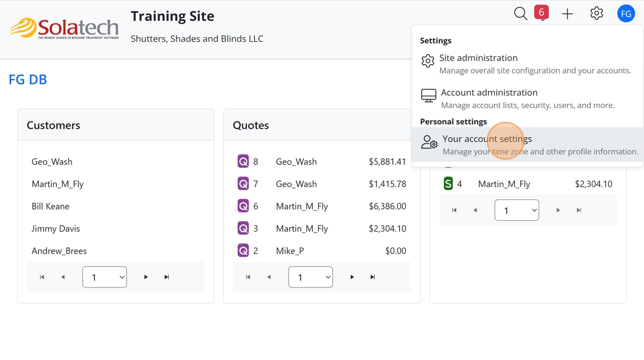Click the search magnifier icon
The image size is (644, 360).
(520, 14)
